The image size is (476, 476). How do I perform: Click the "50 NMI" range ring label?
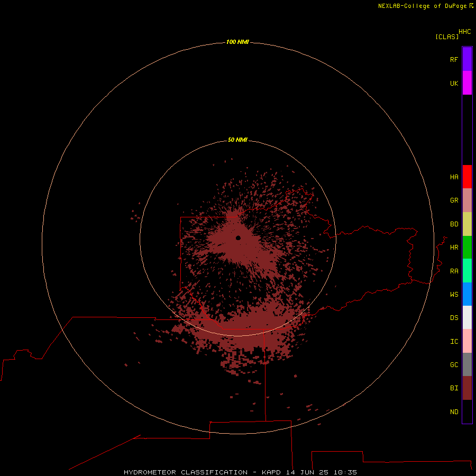237,140
